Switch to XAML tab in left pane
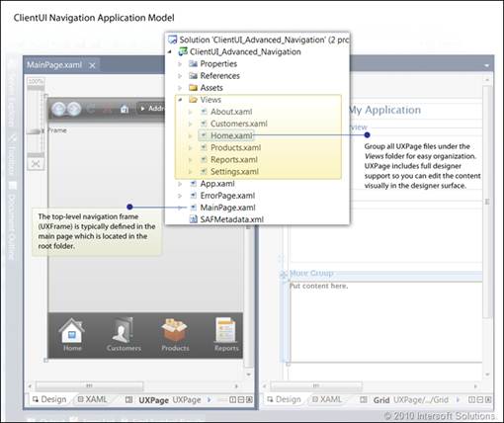The width and height of the screenshot is (504, 423). tap(93, 399)
